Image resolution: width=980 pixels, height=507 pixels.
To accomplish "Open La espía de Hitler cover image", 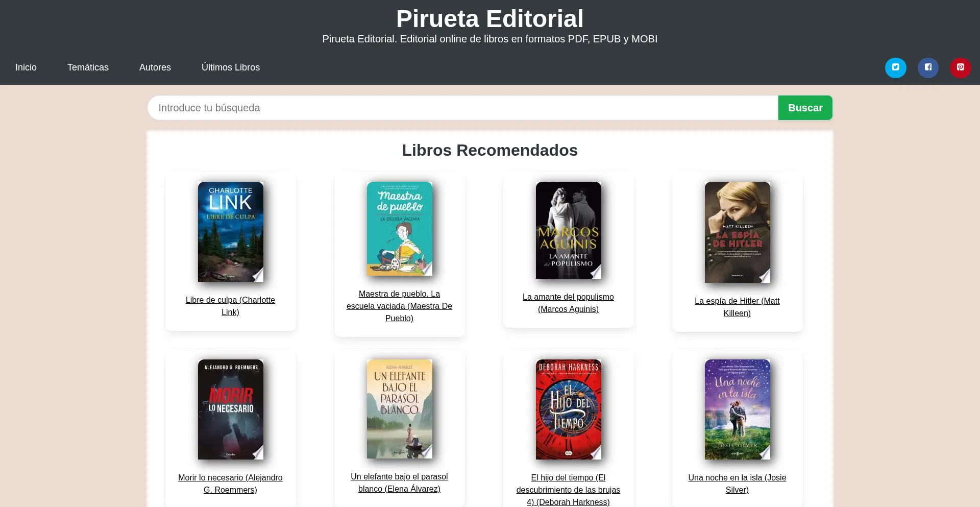I will [x=738, y=232].
